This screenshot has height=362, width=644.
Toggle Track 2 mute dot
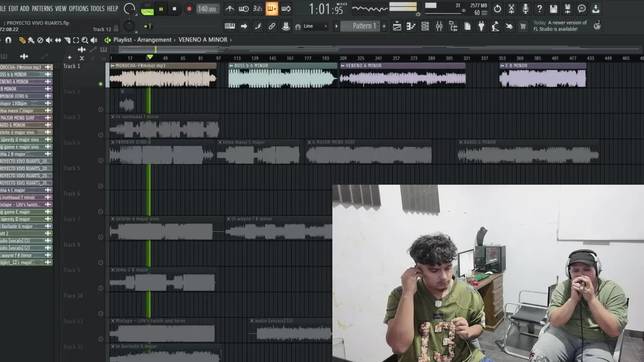[x=101, y=110]
